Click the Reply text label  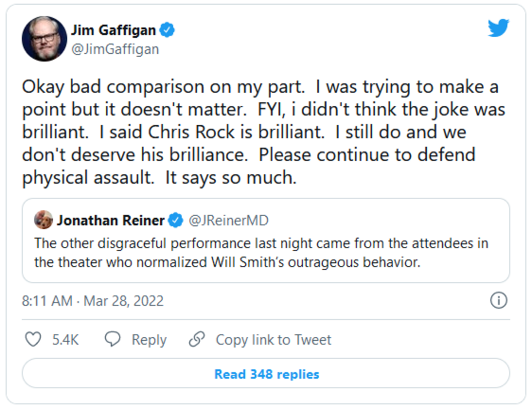point(149,340)
